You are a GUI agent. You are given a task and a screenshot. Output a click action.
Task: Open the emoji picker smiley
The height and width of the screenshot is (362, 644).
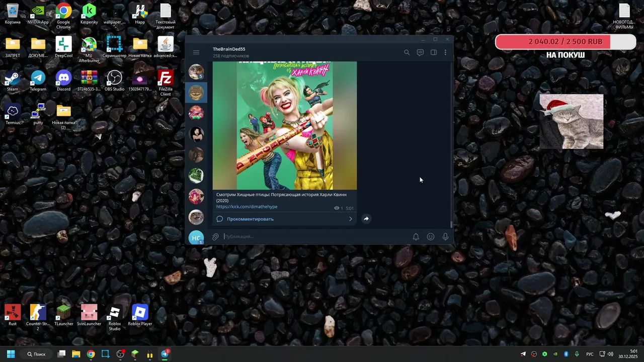431,236
